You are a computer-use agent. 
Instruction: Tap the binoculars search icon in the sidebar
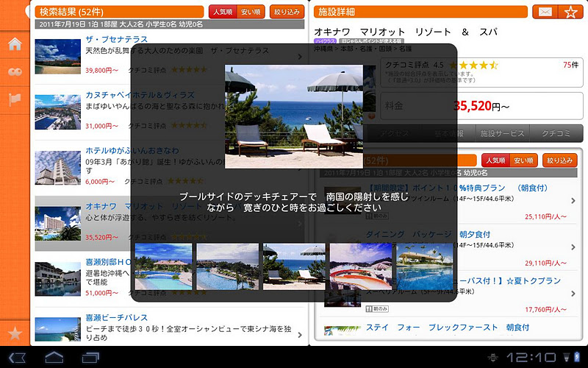click(15, 71)
